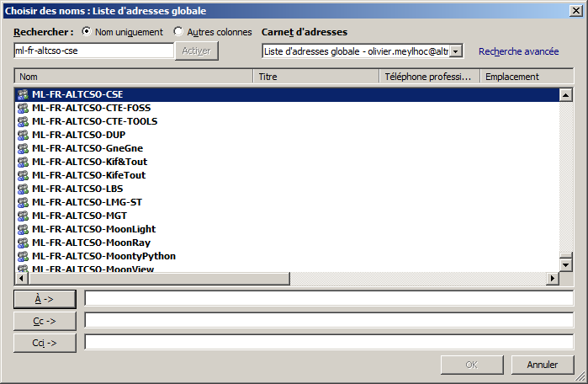
Task: Open the Recherche avancée link
Action: 518,51
